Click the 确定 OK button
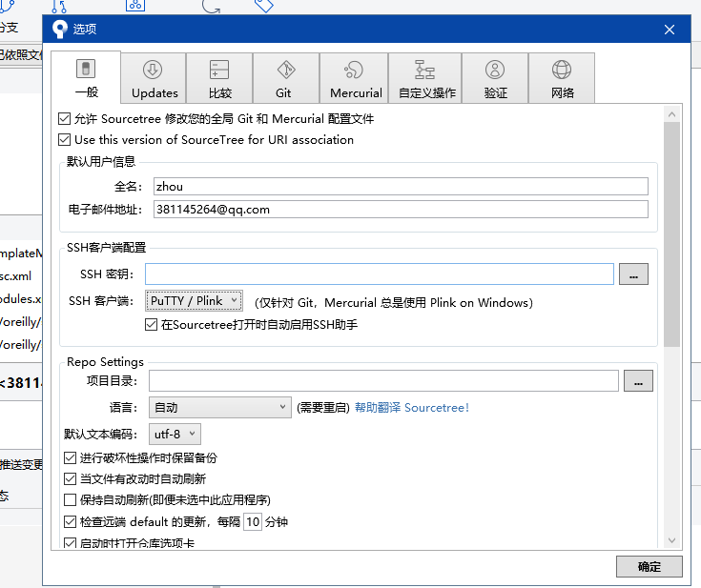Image resolution: width=701 pixels, height=588 pixels. click(x=649, y=566)
